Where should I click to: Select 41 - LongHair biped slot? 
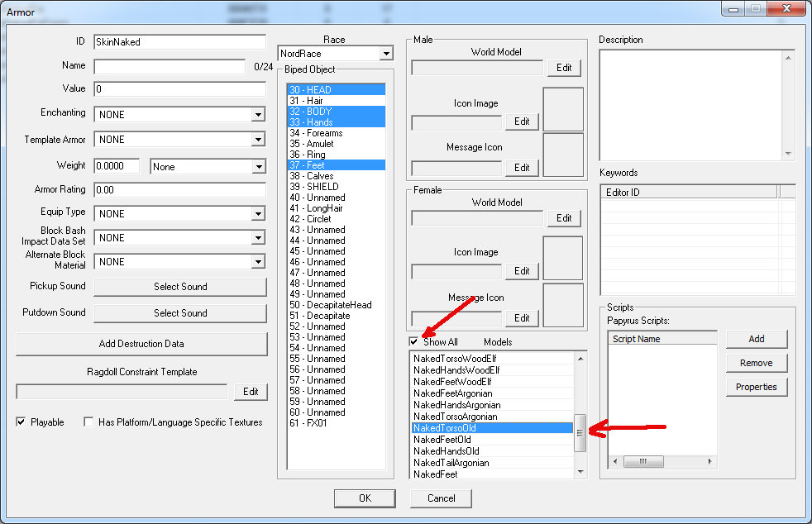[x=337, y=208]
